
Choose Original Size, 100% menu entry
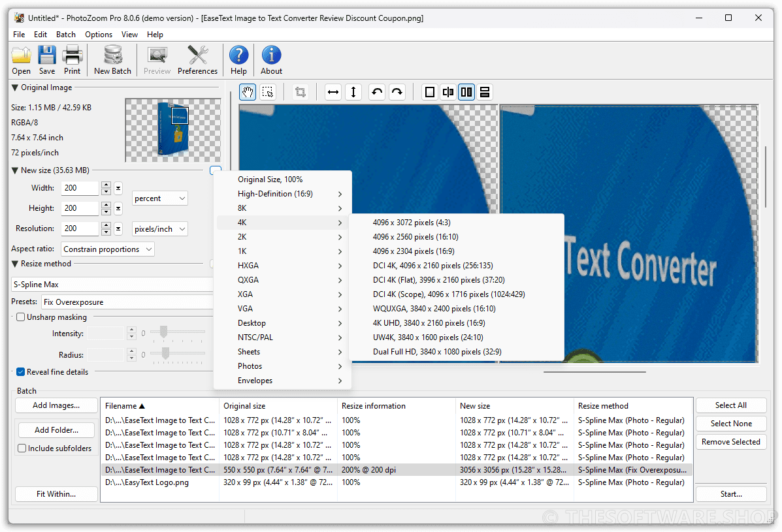click(x=283, y=180)
